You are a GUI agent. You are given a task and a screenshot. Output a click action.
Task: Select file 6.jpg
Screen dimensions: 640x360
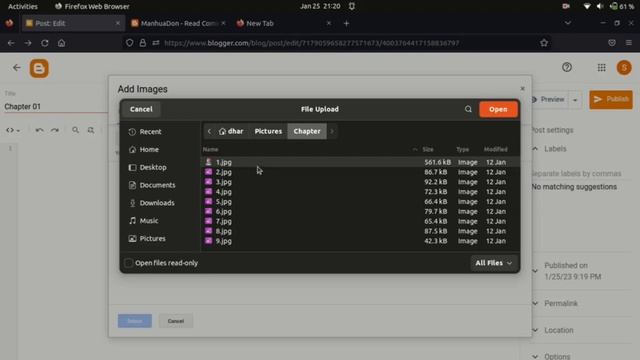(x=360, y=211)
